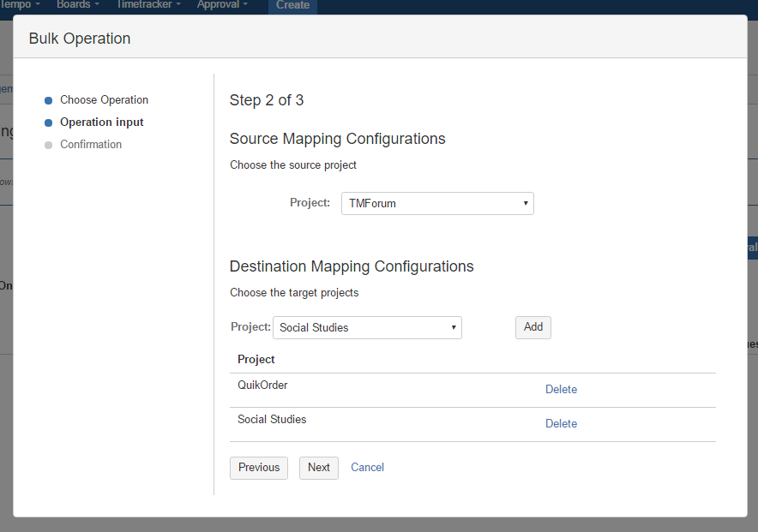Expand the Timetracker menu
Screen dimensions: 758x532
(x=148, y=5)
